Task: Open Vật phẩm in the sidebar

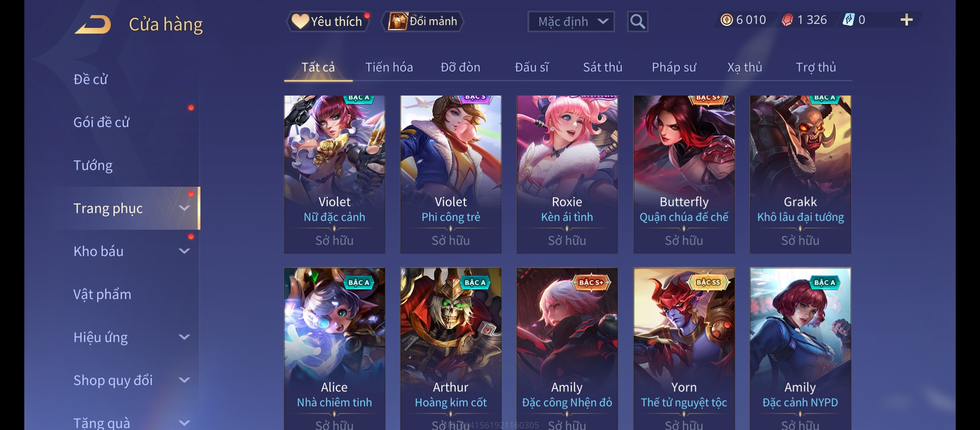Action: [x=102, y=294]
